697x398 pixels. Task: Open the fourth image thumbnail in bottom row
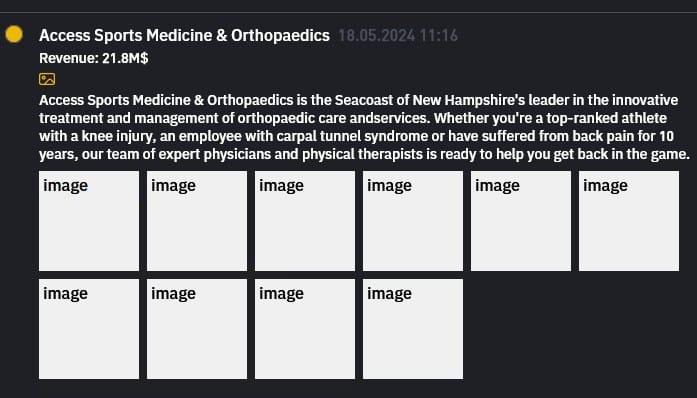pos(413,329)
